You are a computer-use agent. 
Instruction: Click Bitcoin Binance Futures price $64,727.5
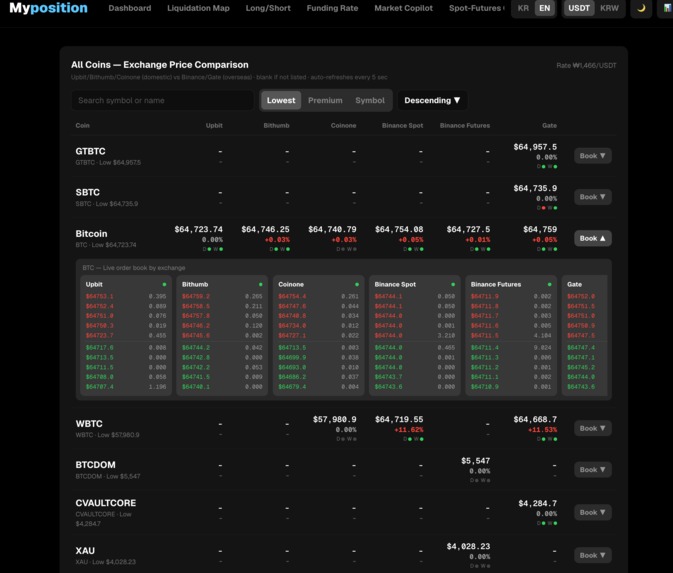point(468,230)
